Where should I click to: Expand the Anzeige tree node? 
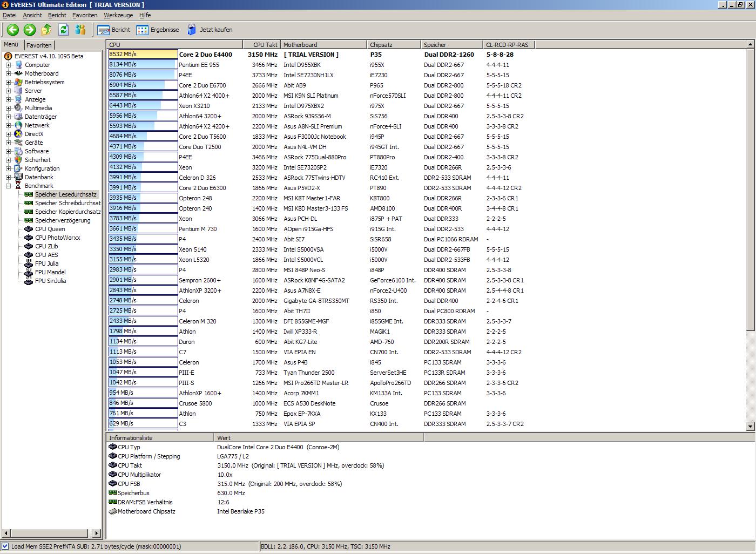coord(8,99)
